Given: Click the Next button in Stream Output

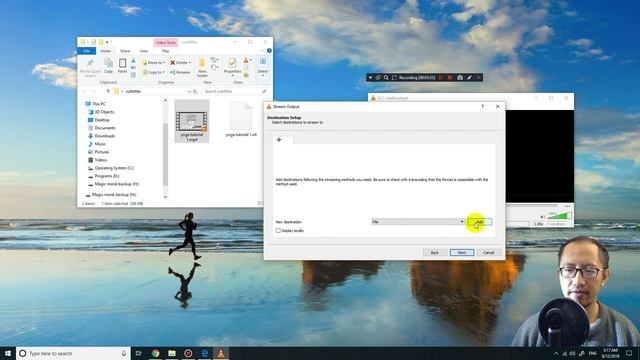Looking at the screenshot, I should click(x=462, y=253).
